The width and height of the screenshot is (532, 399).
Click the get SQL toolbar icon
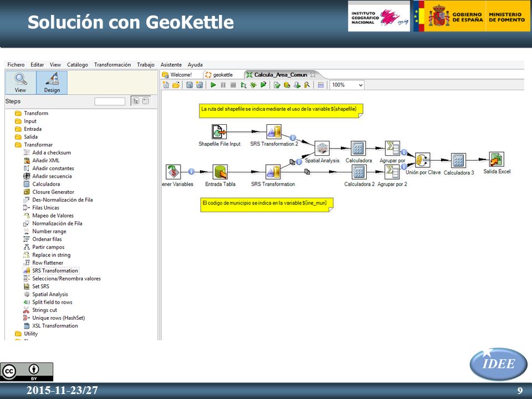point(297,85)
